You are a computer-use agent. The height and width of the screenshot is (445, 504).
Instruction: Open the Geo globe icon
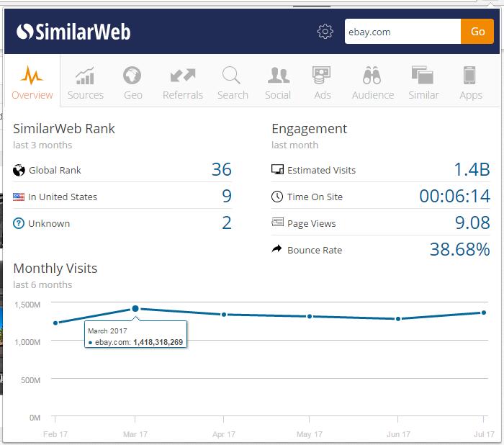pyautogui.click(x=132, y=75)
